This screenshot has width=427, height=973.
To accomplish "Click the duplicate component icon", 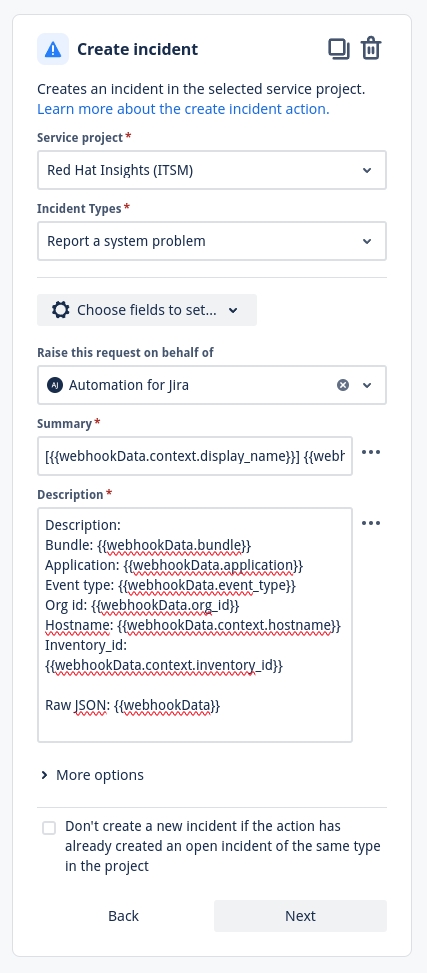I will (339, 49).
